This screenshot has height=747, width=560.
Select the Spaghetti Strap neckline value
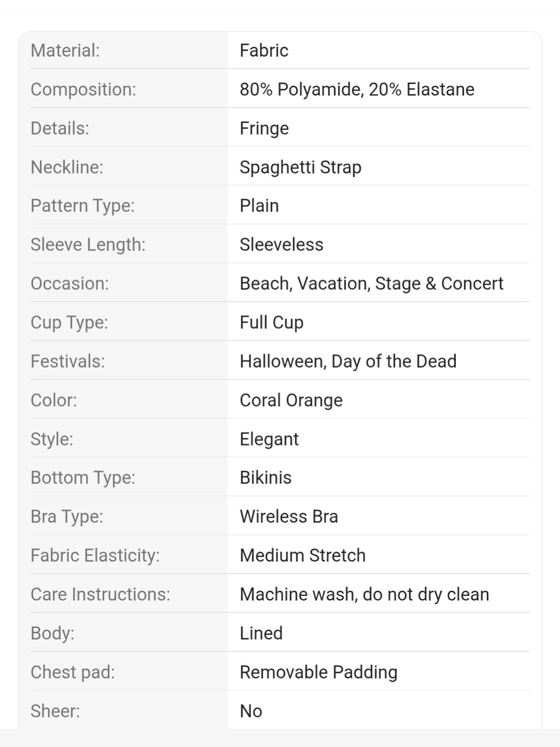click(300, 167)
